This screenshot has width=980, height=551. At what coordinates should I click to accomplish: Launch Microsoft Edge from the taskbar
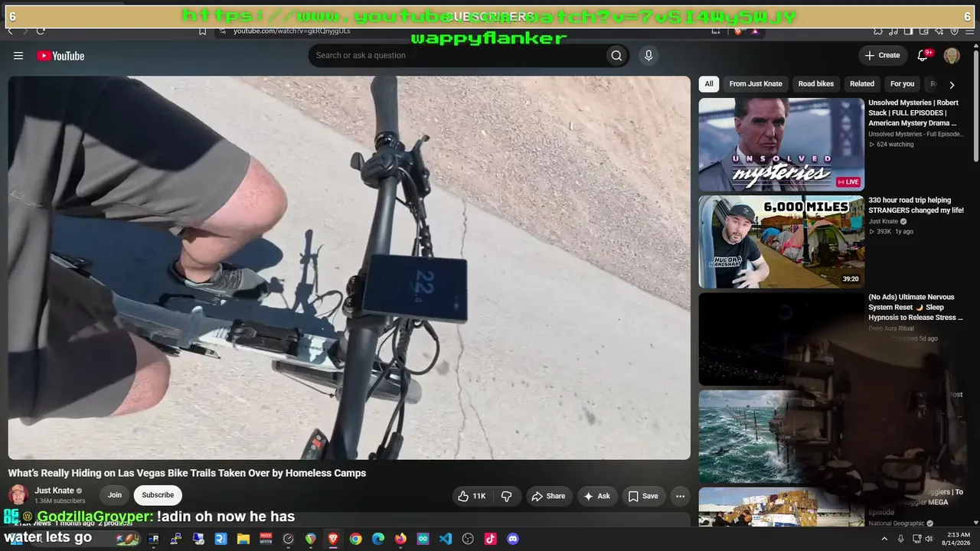378,539
